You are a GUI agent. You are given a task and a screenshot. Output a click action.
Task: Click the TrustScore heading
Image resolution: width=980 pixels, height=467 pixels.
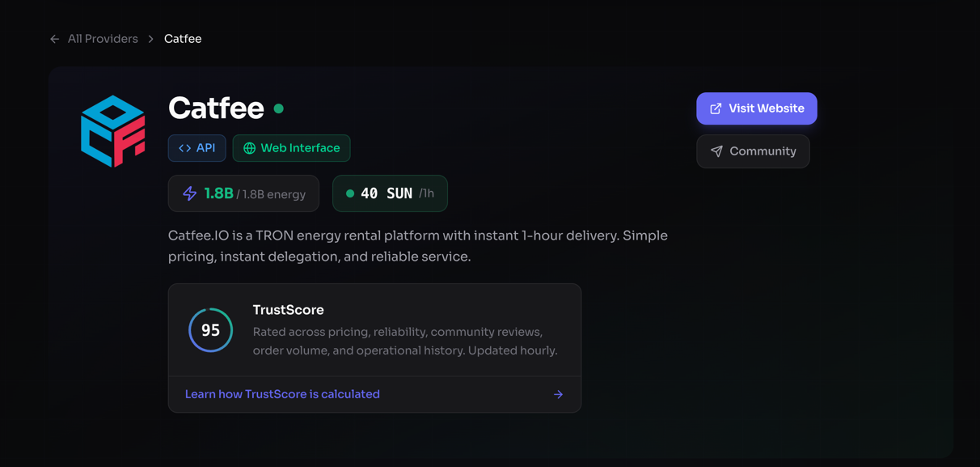point(288,310)
